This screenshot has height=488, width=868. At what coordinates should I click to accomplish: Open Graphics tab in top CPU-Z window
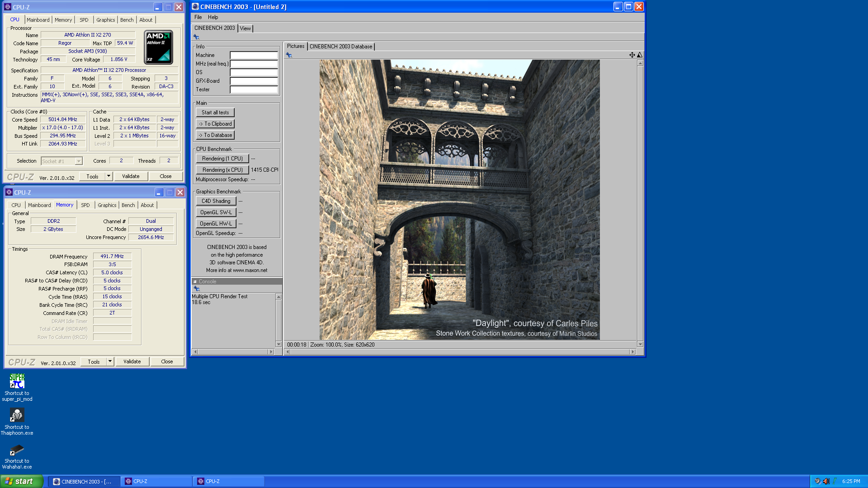tap(106, 20)
